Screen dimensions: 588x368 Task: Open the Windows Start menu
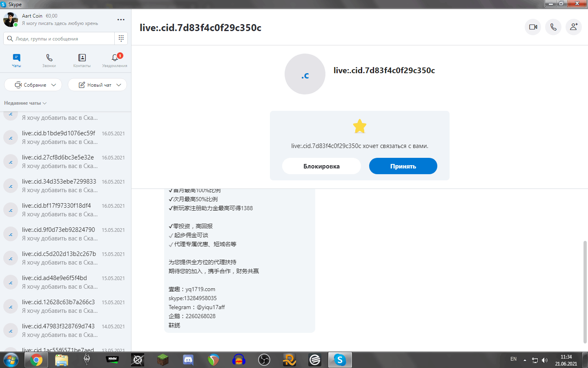coord(11,360)
